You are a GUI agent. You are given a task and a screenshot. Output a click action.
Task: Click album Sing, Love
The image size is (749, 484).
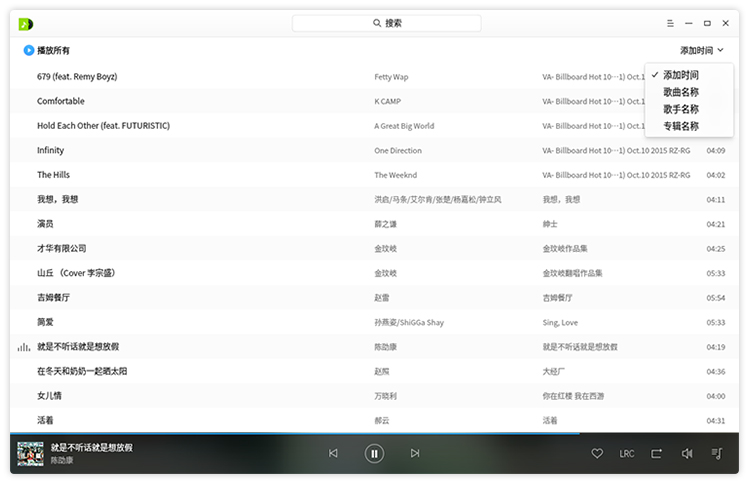[x=560, y=323]
